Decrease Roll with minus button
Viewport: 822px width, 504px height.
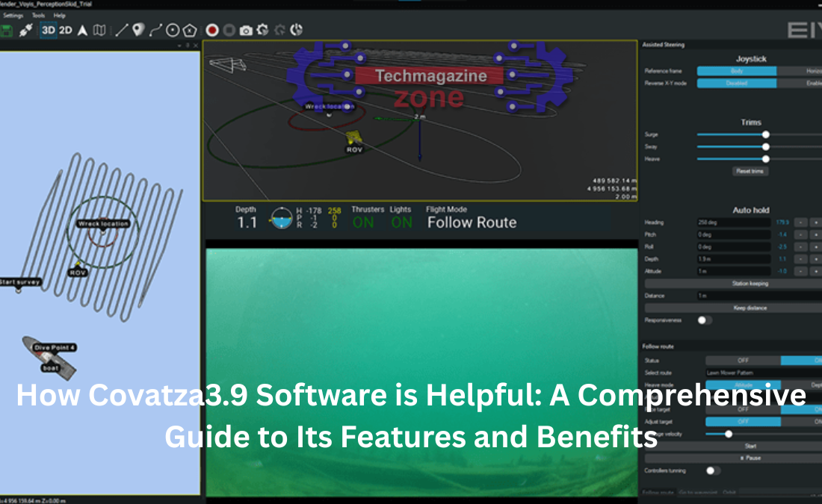[x=800, y=246]
